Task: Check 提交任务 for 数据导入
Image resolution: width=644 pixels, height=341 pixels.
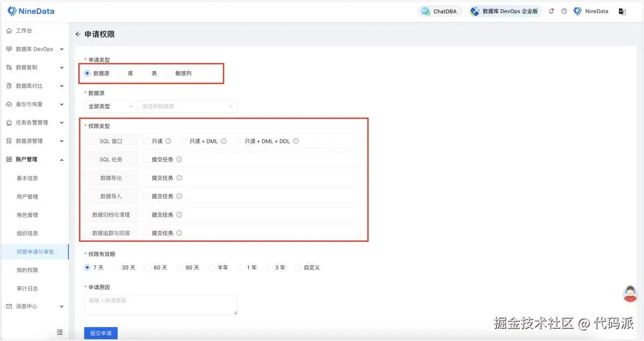Action: tap(146, 197)
